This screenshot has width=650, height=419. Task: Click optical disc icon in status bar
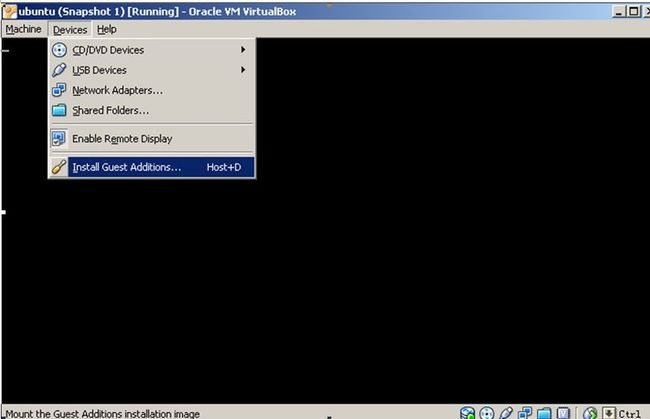click(x=487, y=413)
